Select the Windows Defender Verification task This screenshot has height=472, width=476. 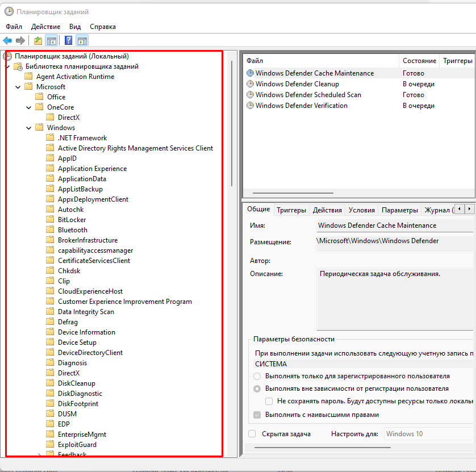(302, 106)
